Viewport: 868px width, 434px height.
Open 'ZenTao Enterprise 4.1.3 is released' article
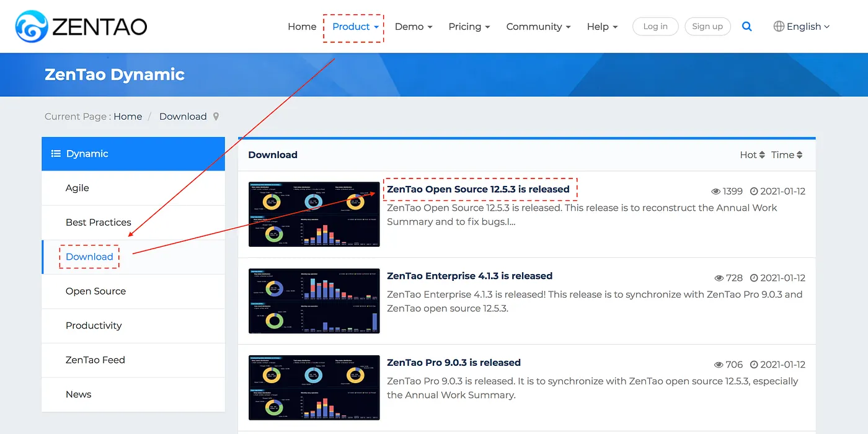click(x=469, y=276)
